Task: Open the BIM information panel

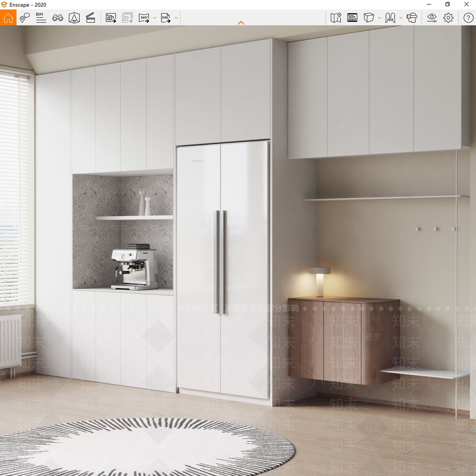Action: [x=41, y=18]
